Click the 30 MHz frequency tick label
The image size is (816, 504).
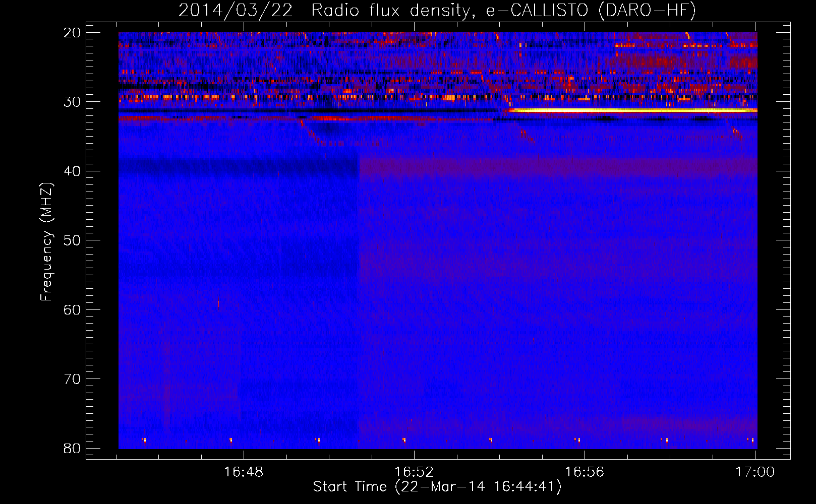[72, 102]
